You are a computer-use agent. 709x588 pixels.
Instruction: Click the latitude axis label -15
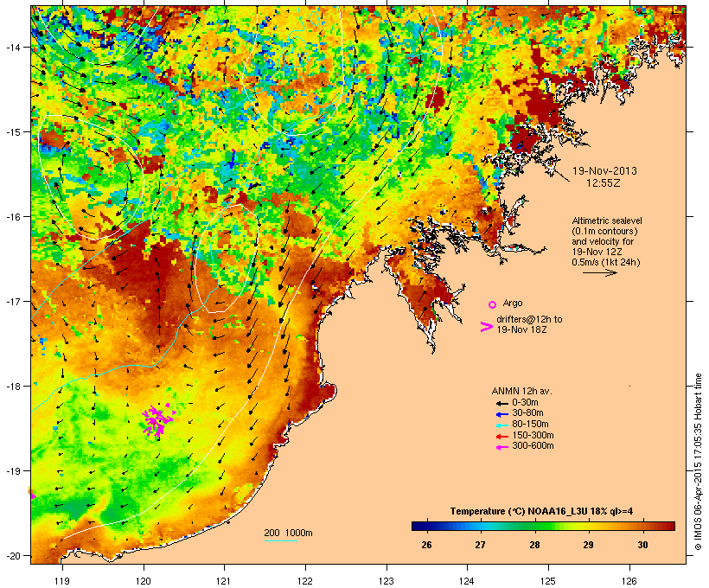[x=12, y=132]
